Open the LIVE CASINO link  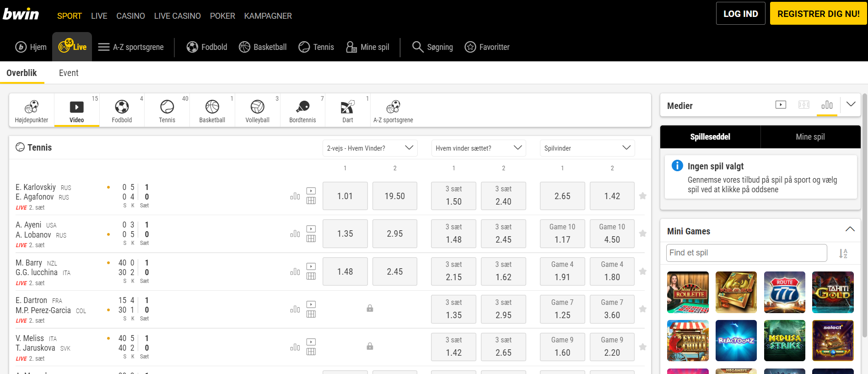click(178, 16)
